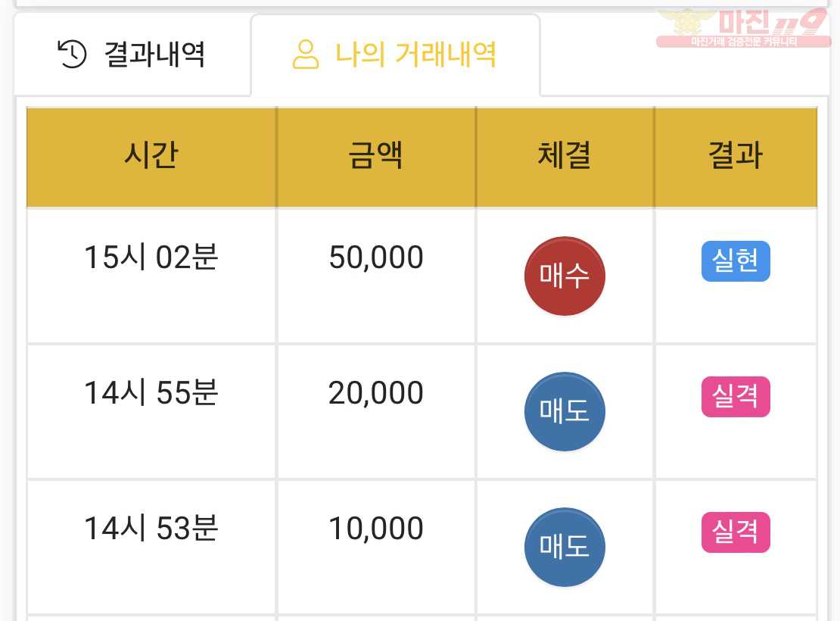
Task: Select the 15시 02분 time cell
Action: pyautogui.click(x=151, y=276)
